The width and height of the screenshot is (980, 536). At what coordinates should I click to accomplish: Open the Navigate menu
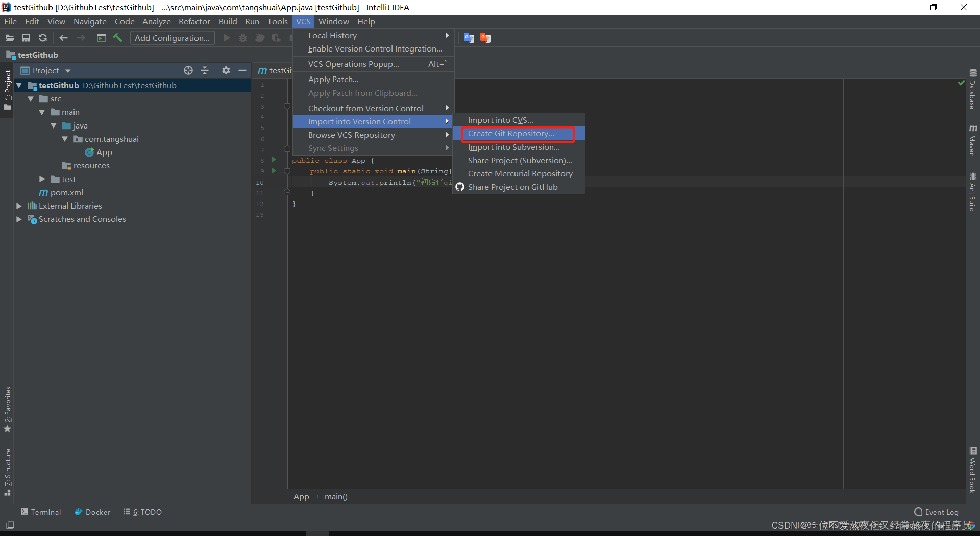(90, 21)
